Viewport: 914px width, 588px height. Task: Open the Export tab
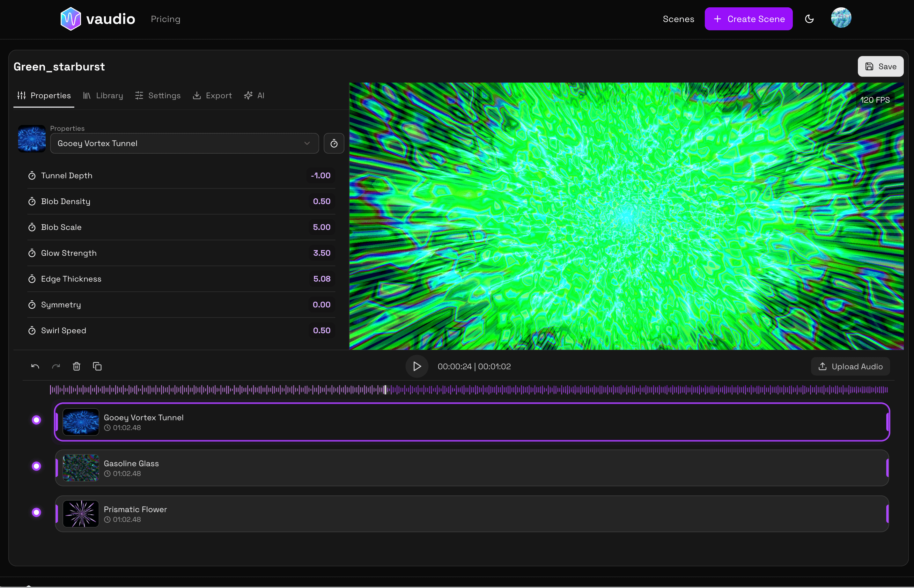[x=212, y=95]
